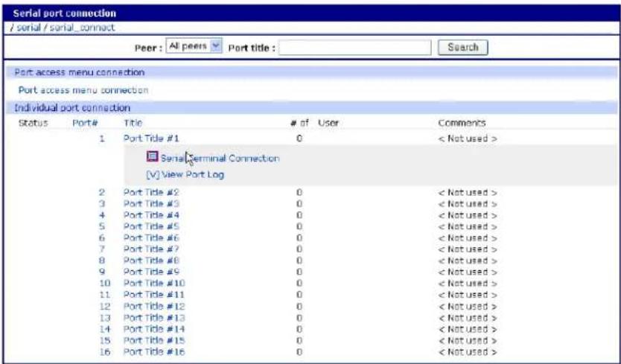Viewport: 621px width, 364px height.
Task: Click port number 1 in Port# column
Action: 102,138
